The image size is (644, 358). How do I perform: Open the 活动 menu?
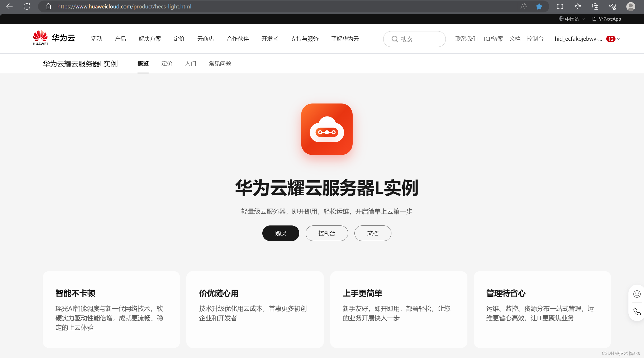click(97, 39)
